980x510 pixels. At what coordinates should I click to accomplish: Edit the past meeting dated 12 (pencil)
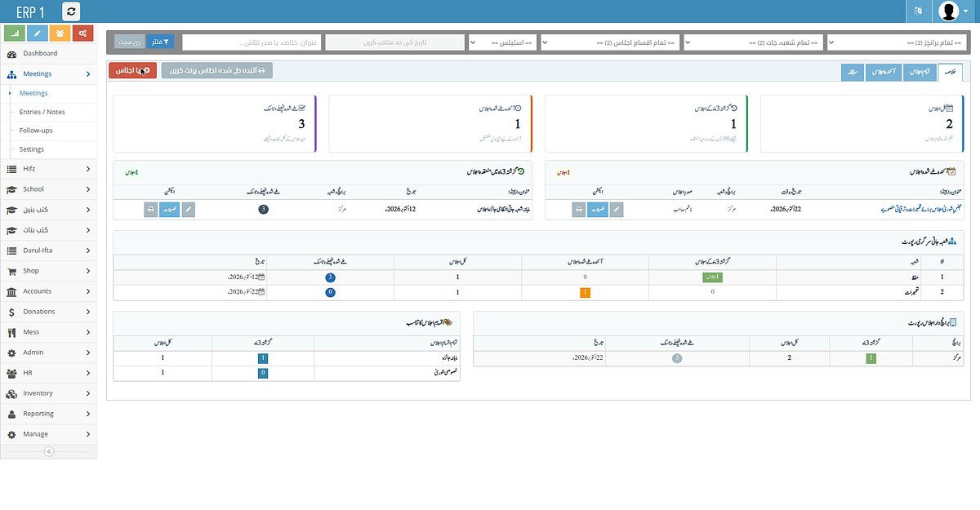[x=189, y=210]
